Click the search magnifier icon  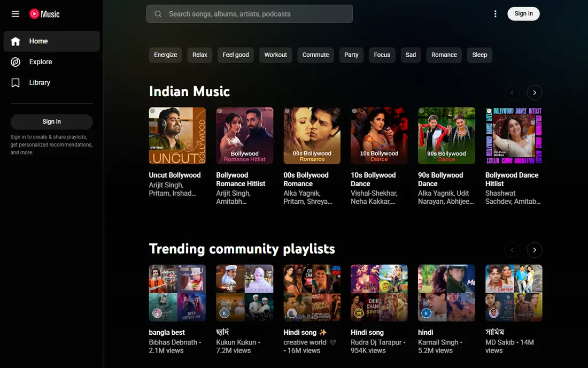158,14
